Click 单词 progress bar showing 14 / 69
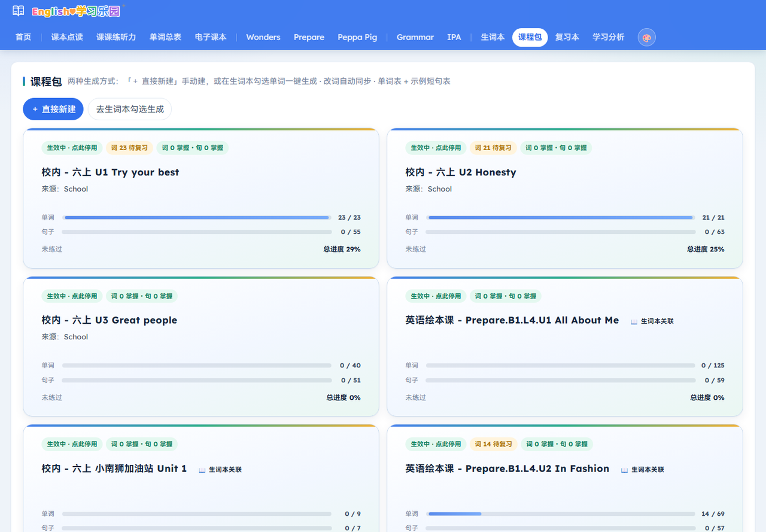 click(561, 514)
